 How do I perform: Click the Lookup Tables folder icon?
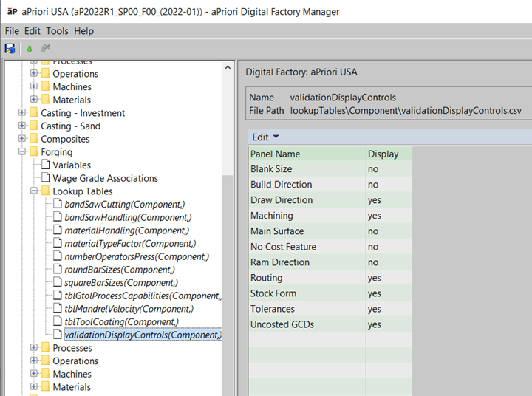pos(46,191)
